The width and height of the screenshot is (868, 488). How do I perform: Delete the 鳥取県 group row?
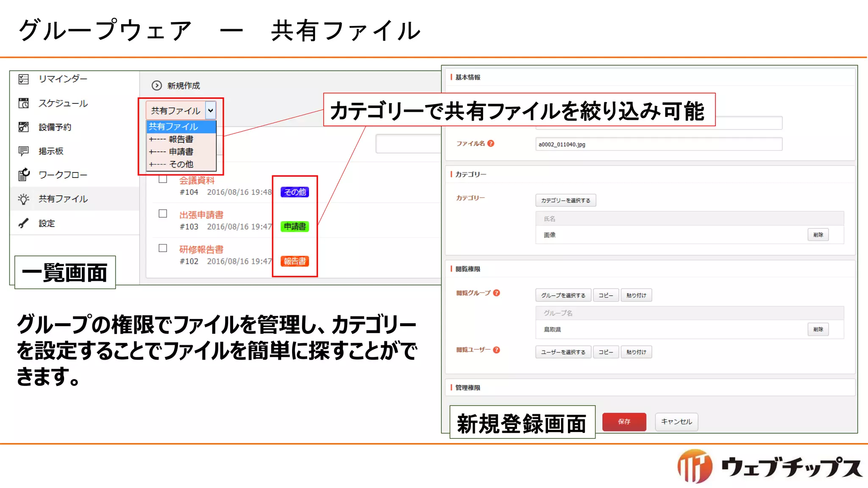(x=818, y=329)
